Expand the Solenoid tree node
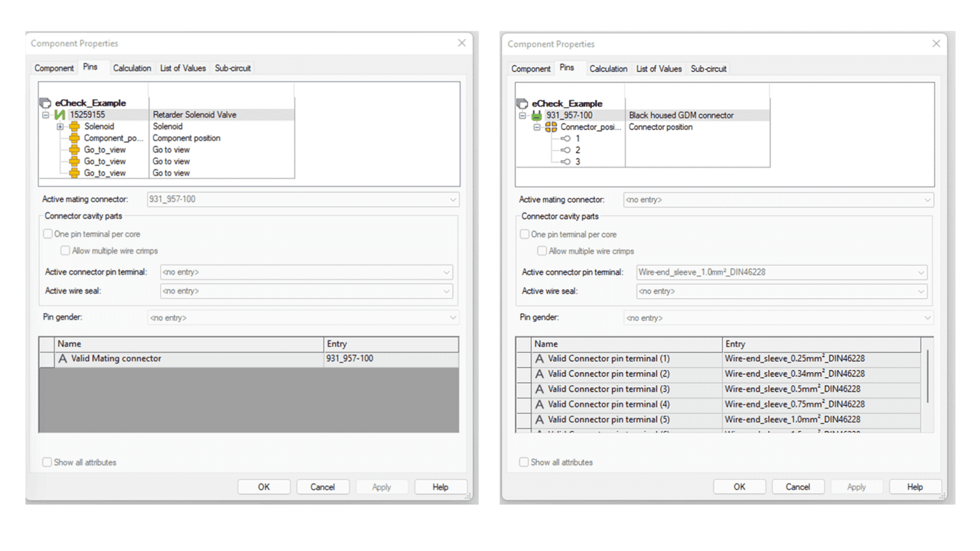 click(x=61, y=126)
